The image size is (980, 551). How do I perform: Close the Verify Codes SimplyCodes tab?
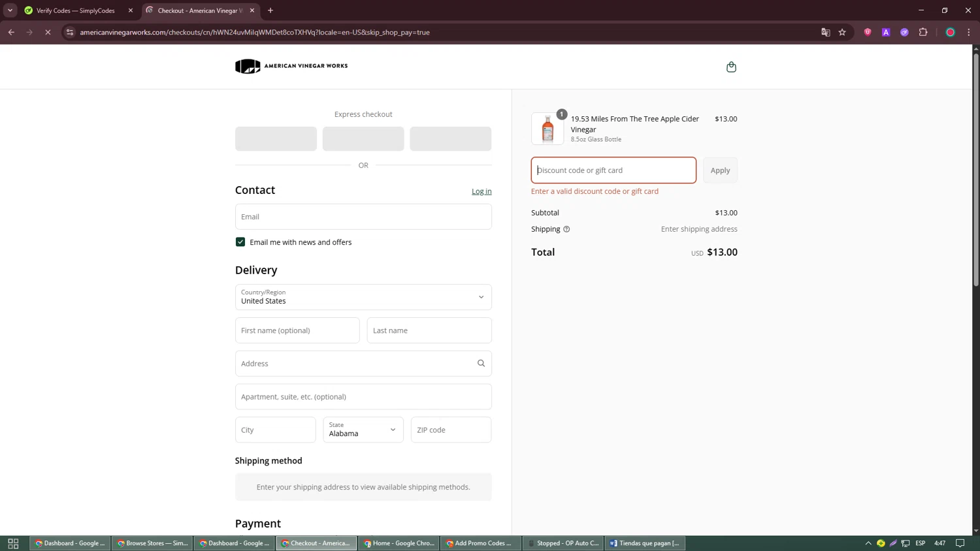pos(131,10)
